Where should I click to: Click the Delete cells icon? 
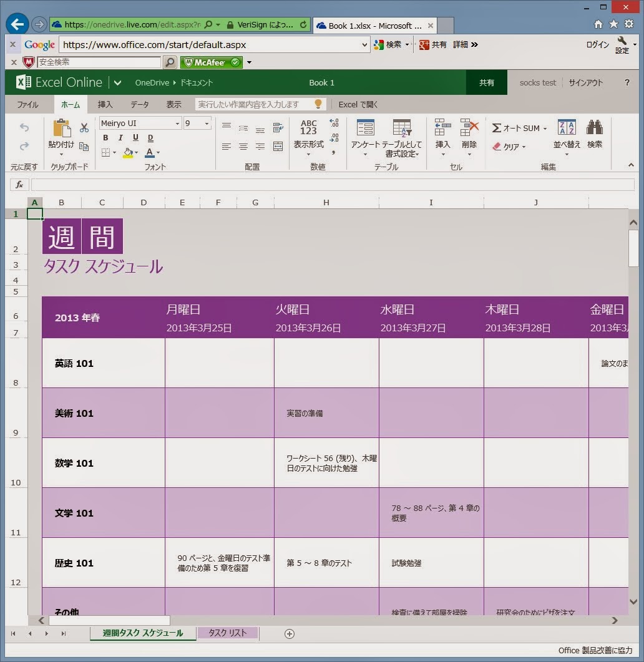469,128
